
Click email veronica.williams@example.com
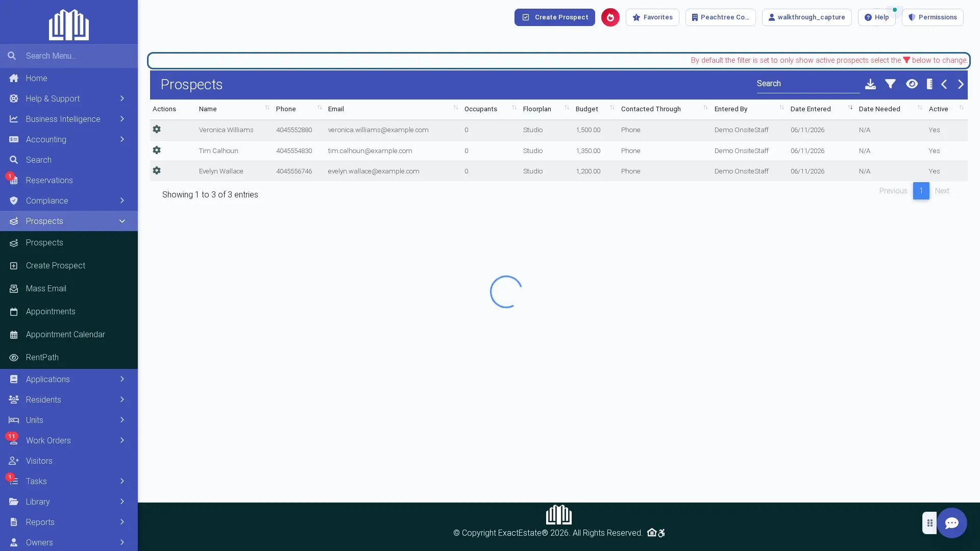click(378, 130)
